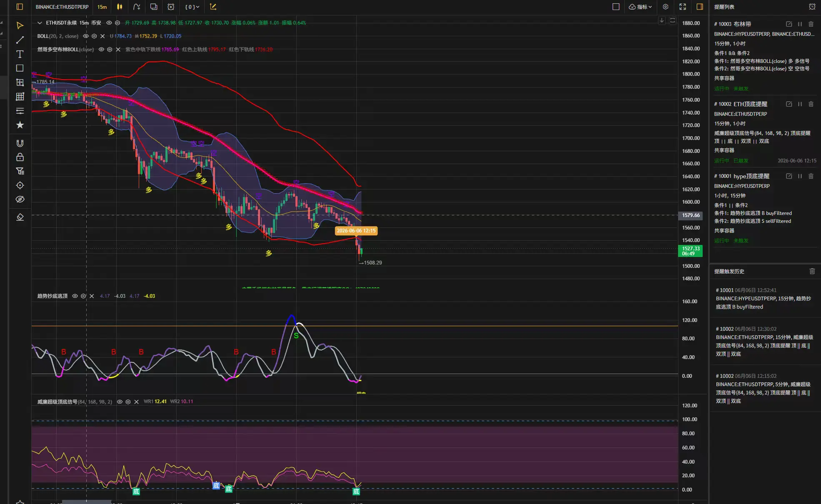Screen dimensions: 821x504
Task: Select the text tool
Action: click(x=20, y=54)
